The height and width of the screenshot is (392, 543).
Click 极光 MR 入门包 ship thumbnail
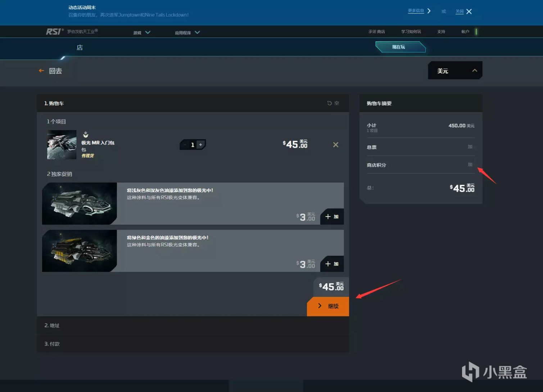tap(62, 145)
